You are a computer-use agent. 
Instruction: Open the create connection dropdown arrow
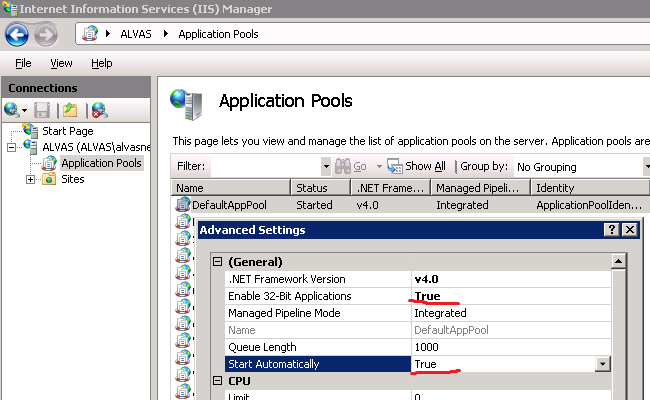pyautogui.click(x=24, y=110)
